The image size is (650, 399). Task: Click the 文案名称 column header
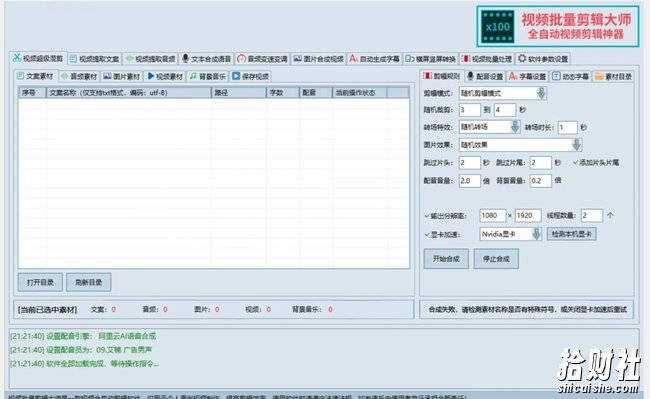pos(129,93)
